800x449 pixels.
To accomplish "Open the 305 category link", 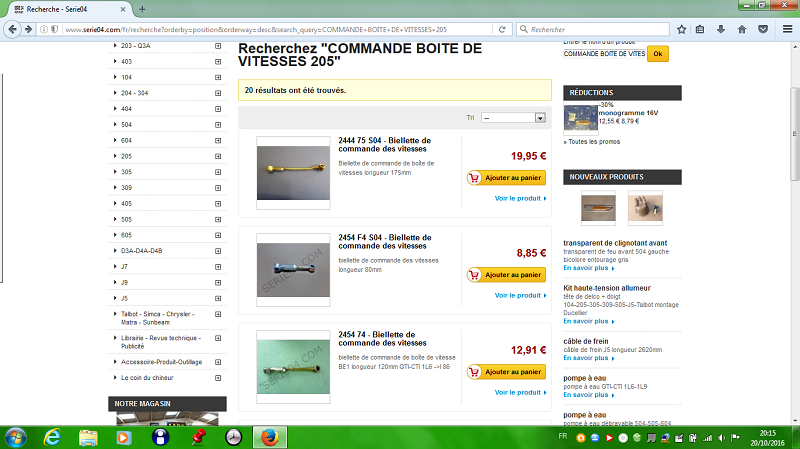I will [x=127, y=172].
